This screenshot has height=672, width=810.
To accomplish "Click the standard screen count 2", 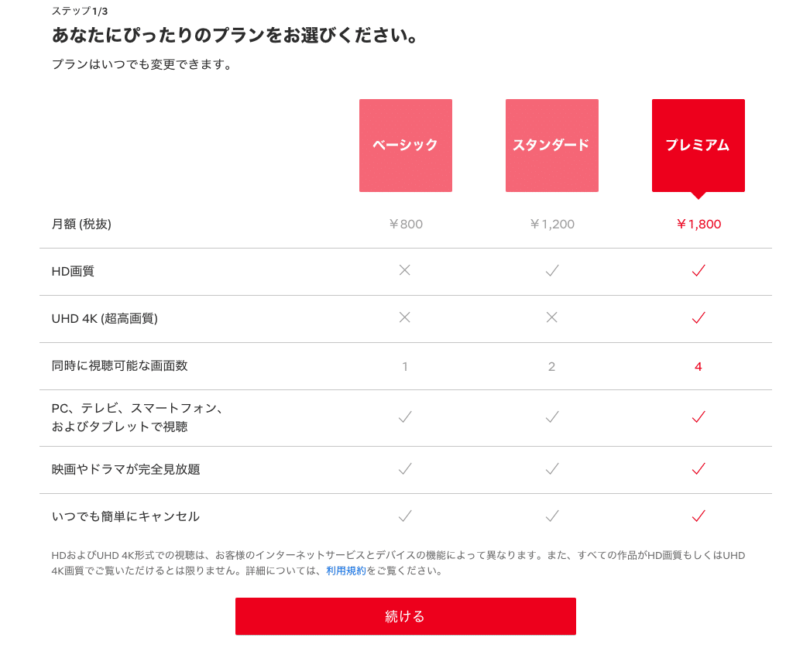I will tap(551, 367).
